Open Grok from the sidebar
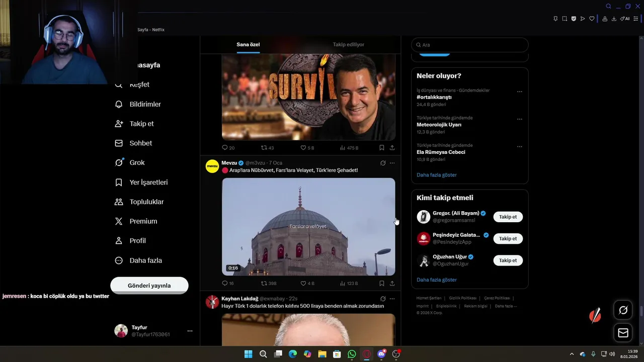 click(x=130, y=162)
